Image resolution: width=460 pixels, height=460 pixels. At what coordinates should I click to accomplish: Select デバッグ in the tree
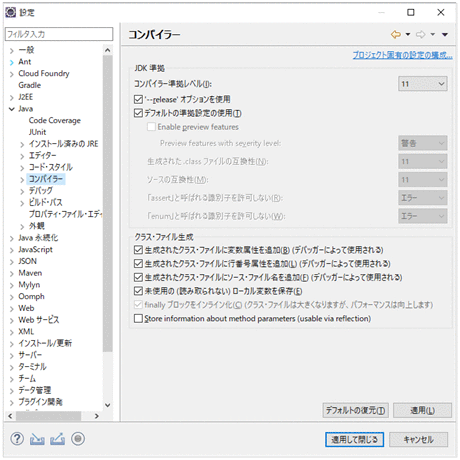(40, 191)
